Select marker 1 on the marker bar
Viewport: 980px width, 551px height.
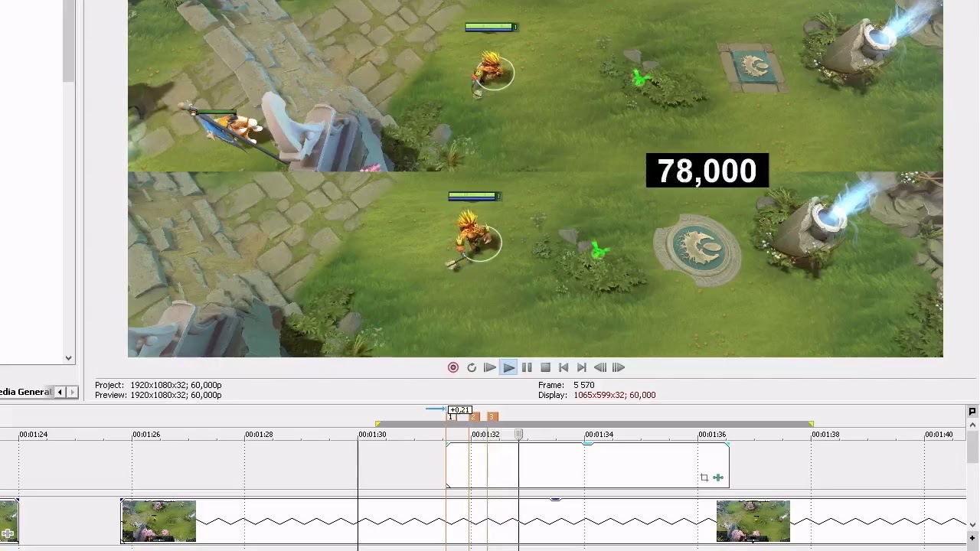pyautogui.click(x=452, y=417)
